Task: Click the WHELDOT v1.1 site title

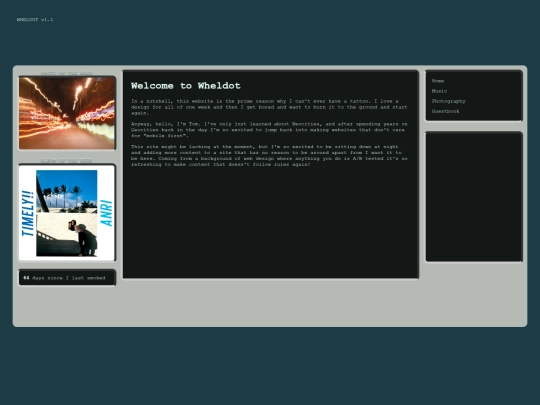Action: coord(35,20)
